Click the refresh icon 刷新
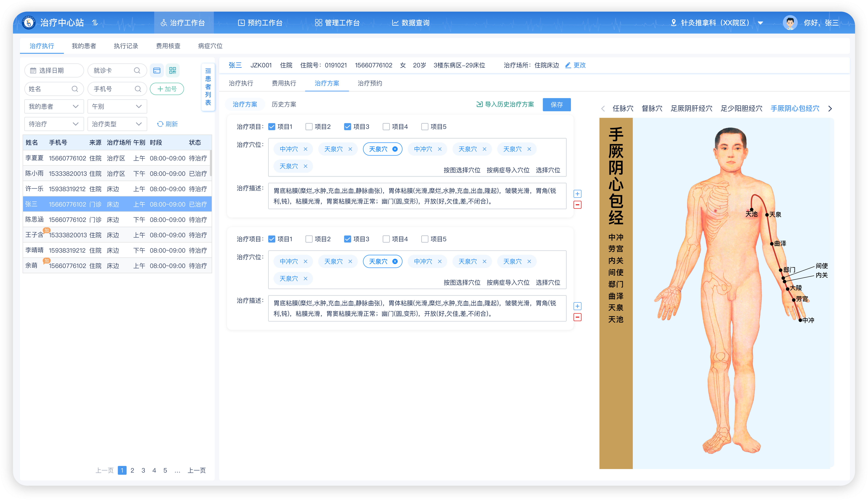868x500 pixels. click(160, 124)
